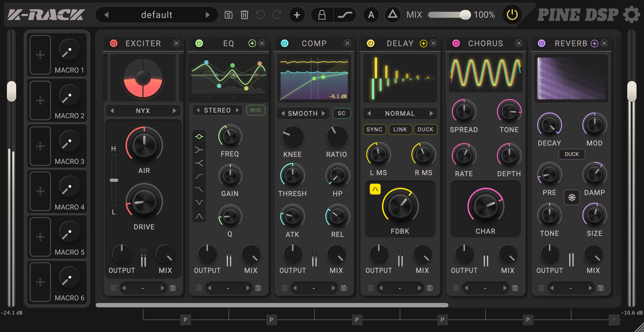Viewport: 644px width, 332px height.
Task: Bypass the COMP with its cyan power button
Action: point(285,43)
